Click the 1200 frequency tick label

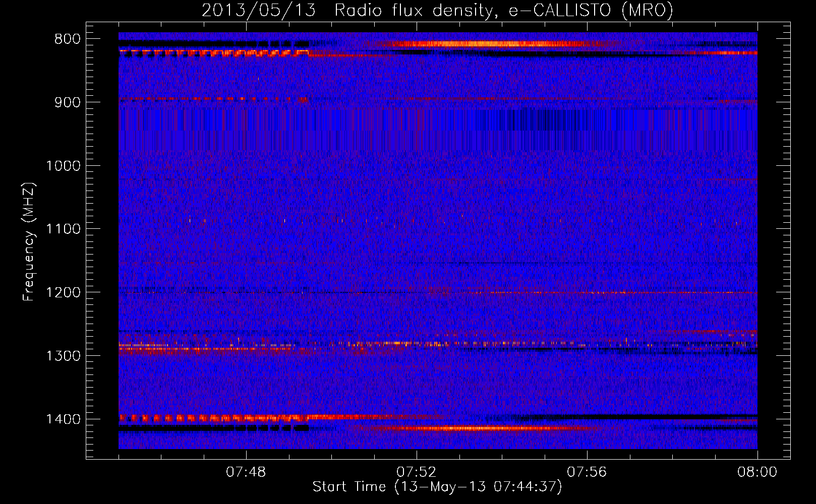coord(63,293)
